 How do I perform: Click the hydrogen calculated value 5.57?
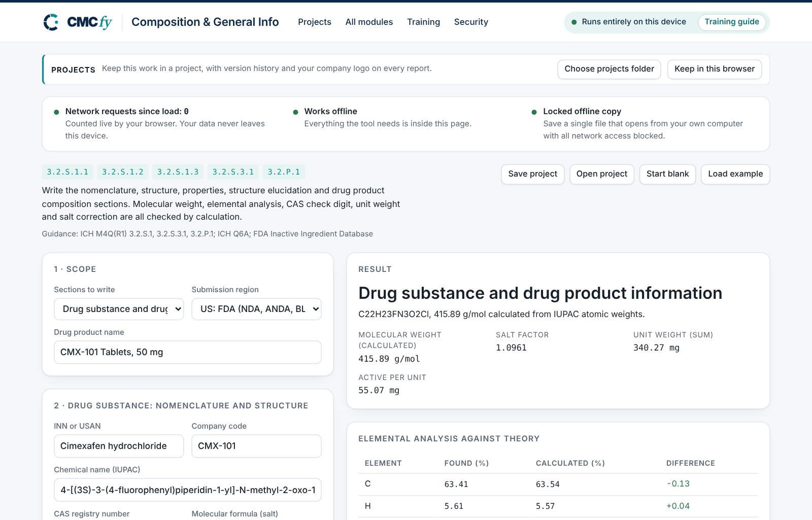tap(545, 506)
